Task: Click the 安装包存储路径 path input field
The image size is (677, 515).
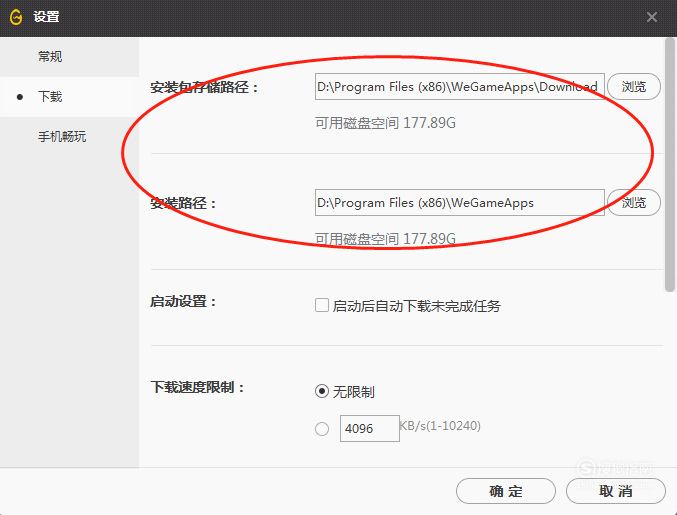Action: [459, 87]
